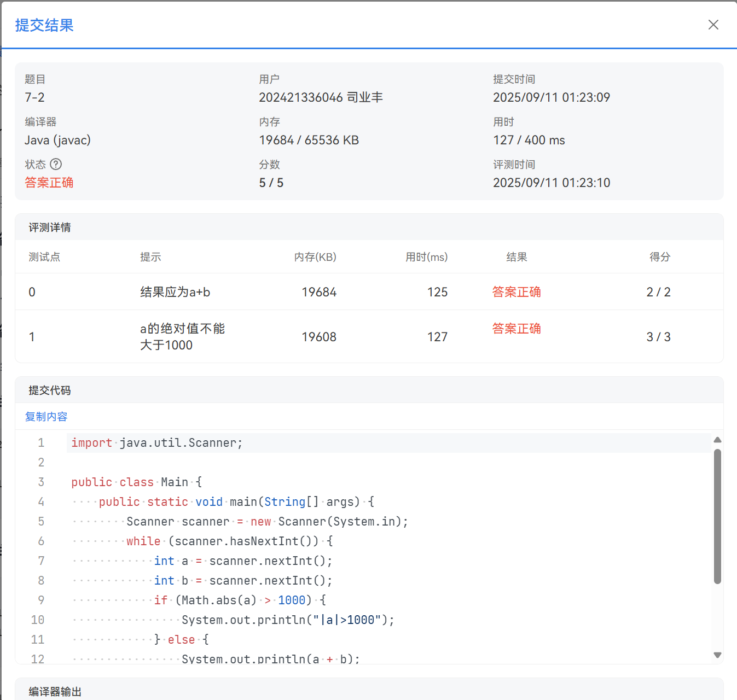
Task: Click test point row 1 in the table
Action: click(219, 336)
